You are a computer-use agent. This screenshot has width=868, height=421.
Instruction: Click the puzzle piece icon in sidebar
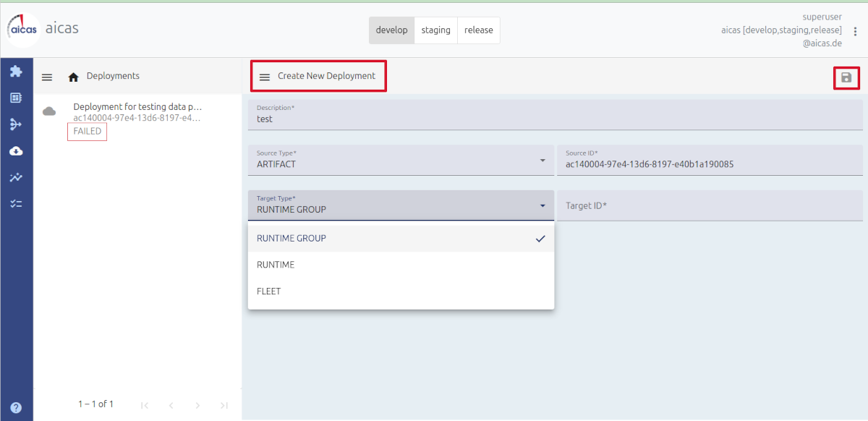click(16, 72)
